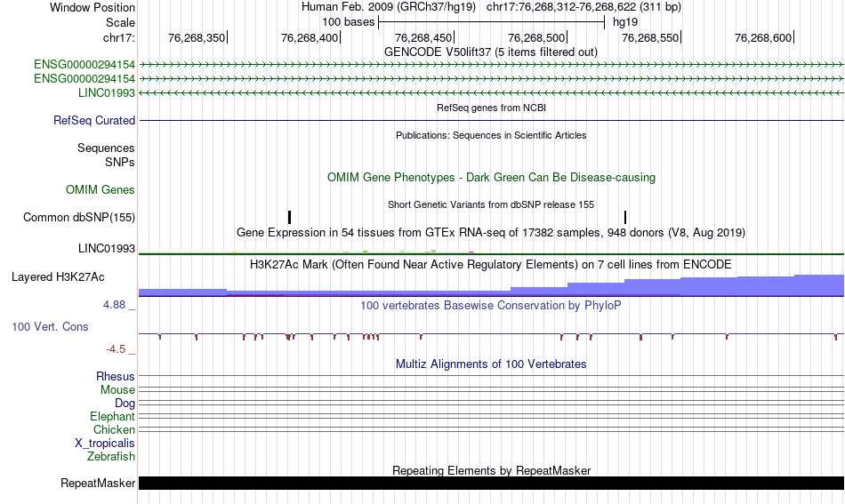Screen dimensions: 845x504
Task: Click the RefSeq Curated intron line
Action: coord(492,120)
